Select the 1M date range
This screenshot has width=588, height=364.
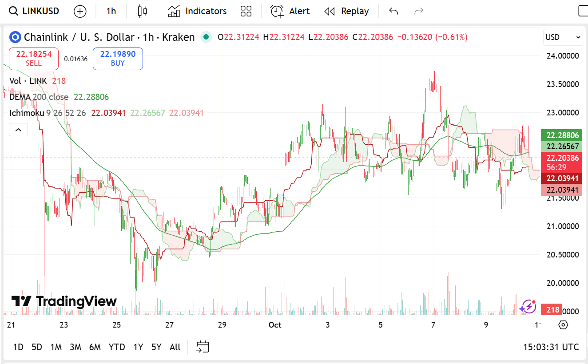(56, 347)
